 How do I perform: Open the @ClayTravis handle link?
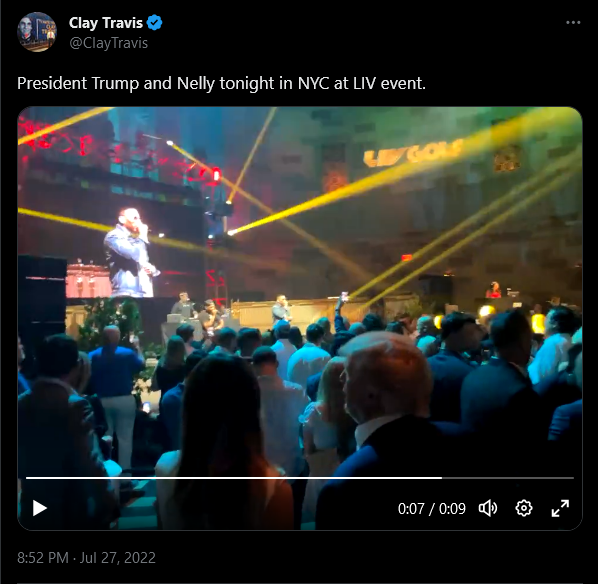pos(108,43)
